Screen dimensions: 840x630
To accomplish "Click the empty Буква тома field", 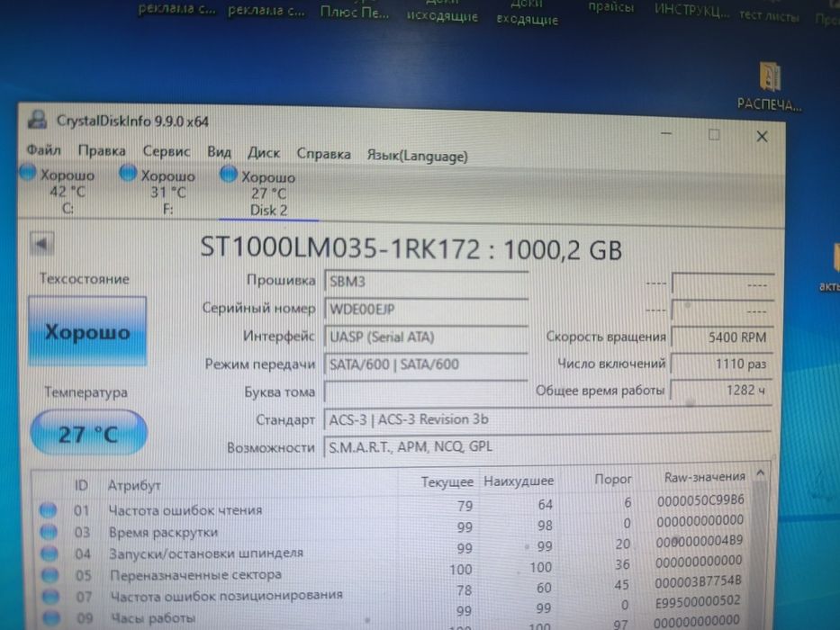I will pos(427,392).
